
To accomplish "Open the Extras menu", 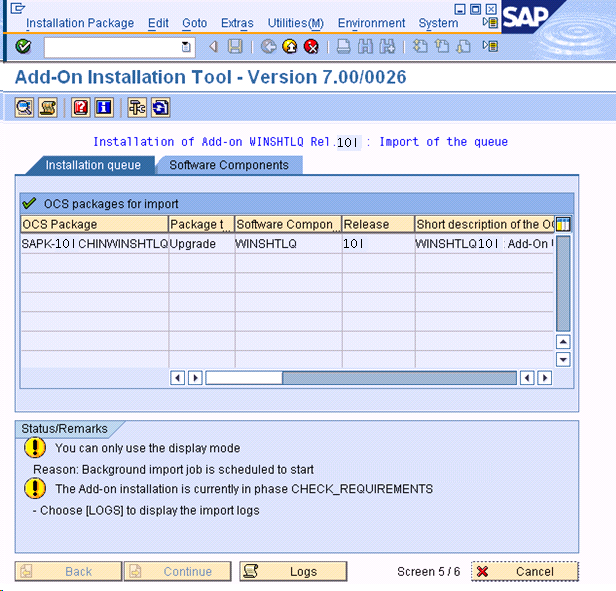I will point(237,23).
